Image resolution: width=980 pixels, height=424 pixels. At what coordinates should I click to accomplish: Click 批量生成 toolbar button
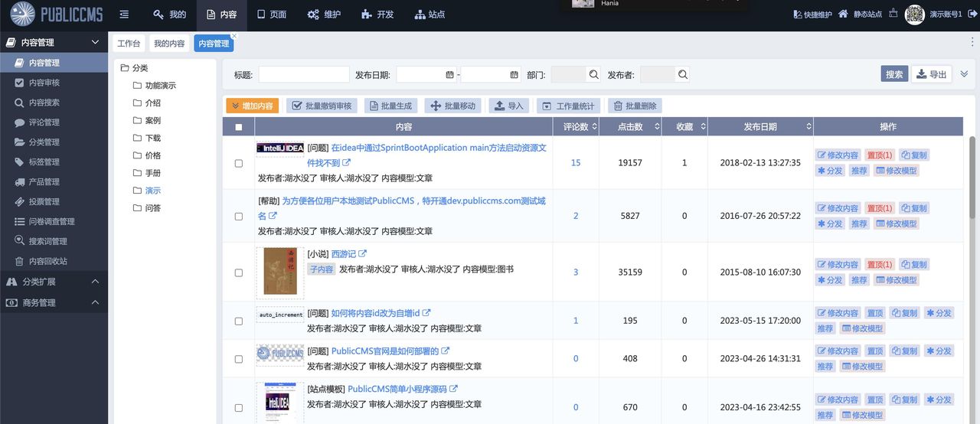point(390,106)
